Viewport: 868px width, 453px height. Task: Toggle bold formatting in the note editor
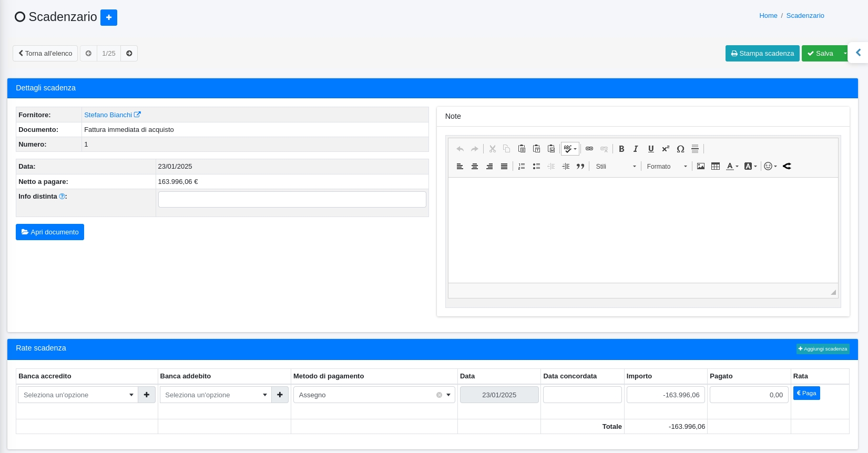[621, 149]
